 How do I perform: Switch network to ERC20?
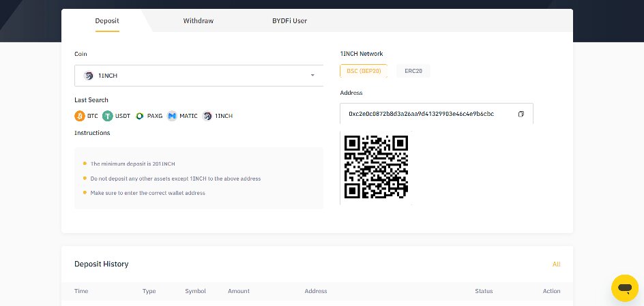(x=413, y=71)
